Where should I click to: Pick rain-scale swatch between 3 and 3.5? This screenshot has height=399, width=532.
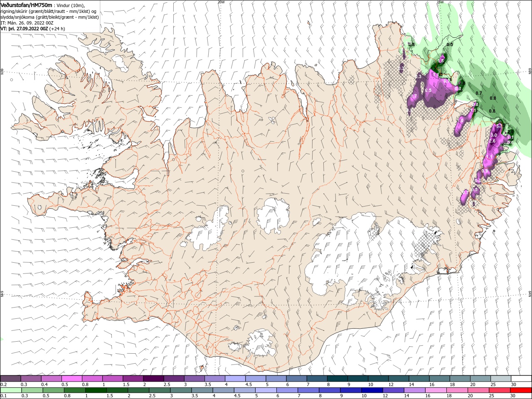[181, 390]
